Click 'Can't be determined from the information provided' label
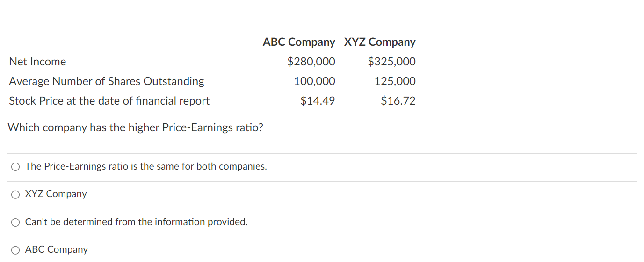 [x=137, y=222]
